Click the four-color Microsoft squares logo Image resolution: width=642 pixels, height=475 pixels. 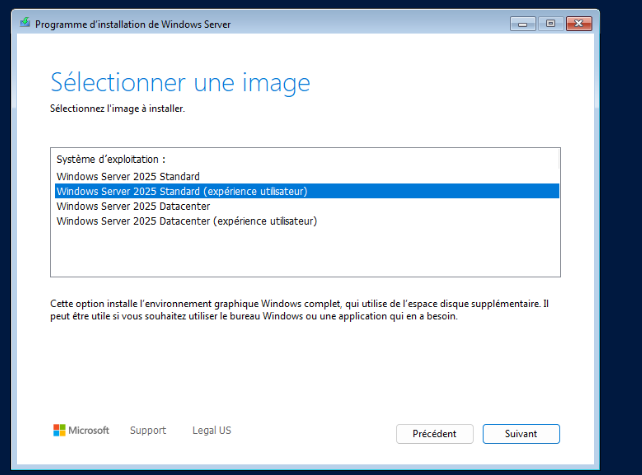[x=59, y=430]
